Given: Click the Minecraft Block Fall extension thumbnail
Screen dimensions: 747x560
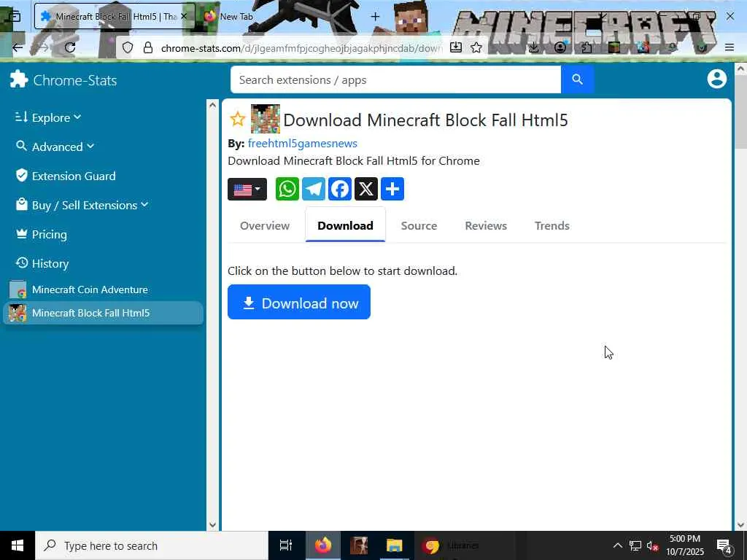Looking at the screenshot, I should [x=266, y=119].
